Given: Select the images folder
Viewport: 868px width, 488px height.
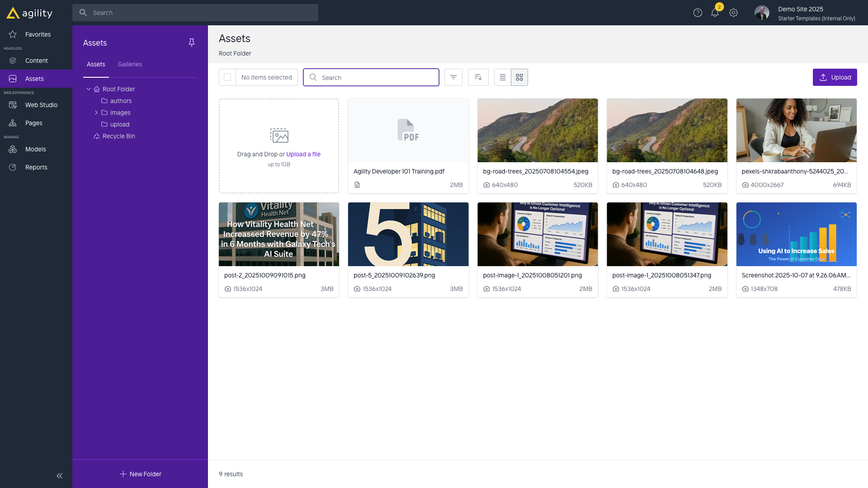Looking at the screenshot, I should coord(120,113).
